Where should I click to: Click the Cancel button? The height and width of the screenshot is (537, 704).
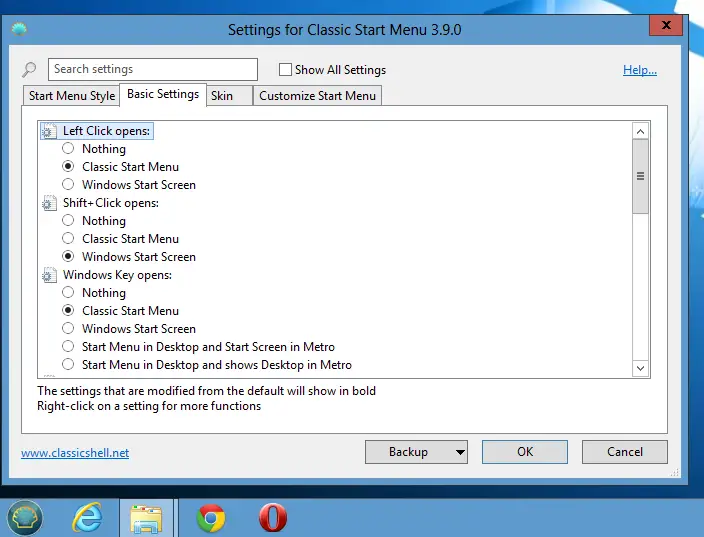[x=625, y=452]
